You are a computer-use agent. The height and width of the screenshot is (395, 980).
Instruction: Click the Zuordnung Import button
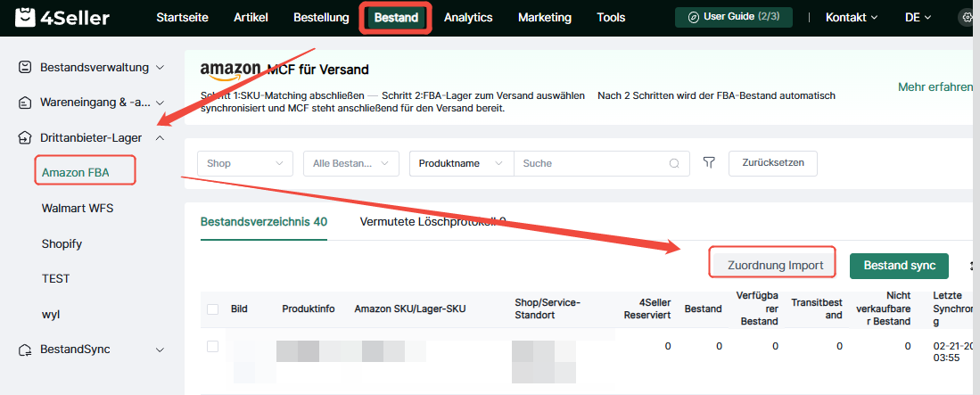(775, 265)
